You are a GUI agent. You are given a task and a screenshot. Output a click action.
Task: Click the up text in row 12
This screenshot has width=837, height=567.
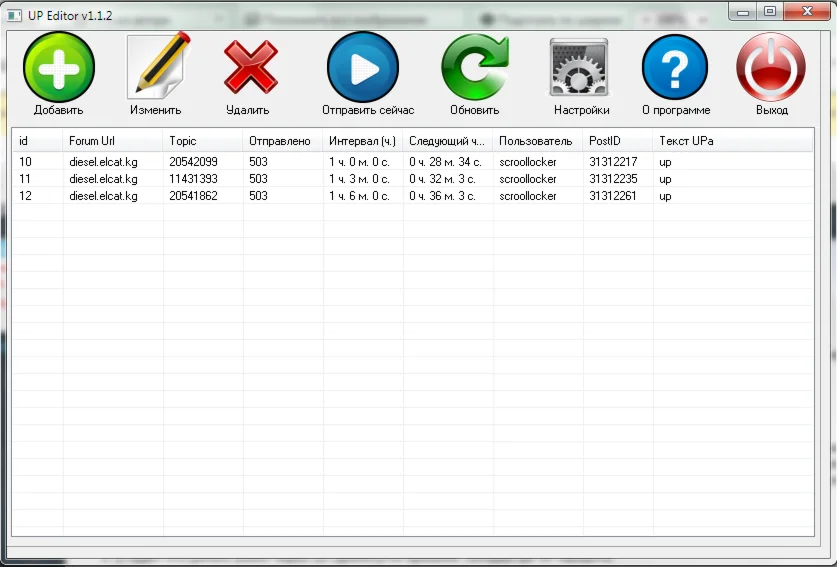[665, 196]
